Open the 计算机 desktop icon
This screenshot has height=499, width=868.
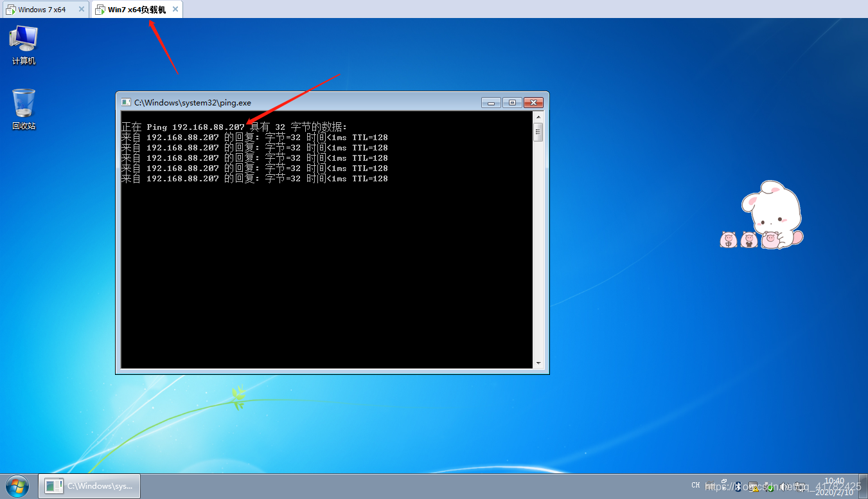click(24, 44)
